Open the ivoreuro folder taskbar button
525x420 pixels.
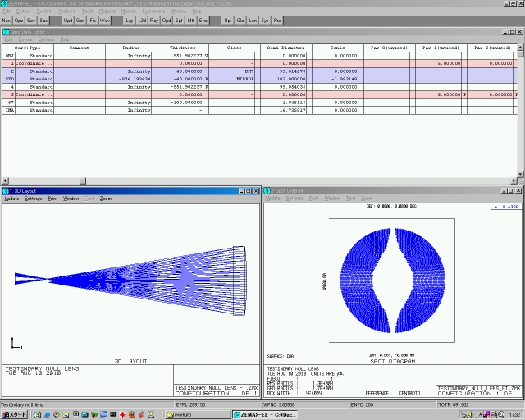point(198,414)
